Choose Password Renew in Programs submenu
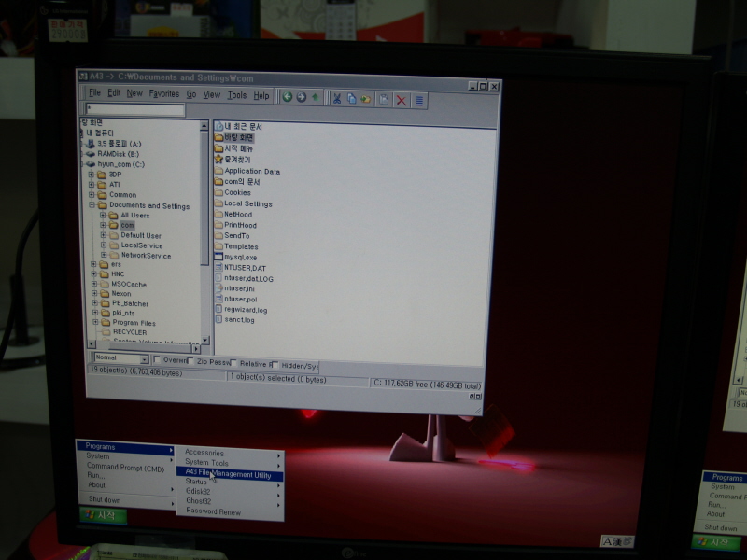Screen dimensions: 747x560 (x=214, y=511)
